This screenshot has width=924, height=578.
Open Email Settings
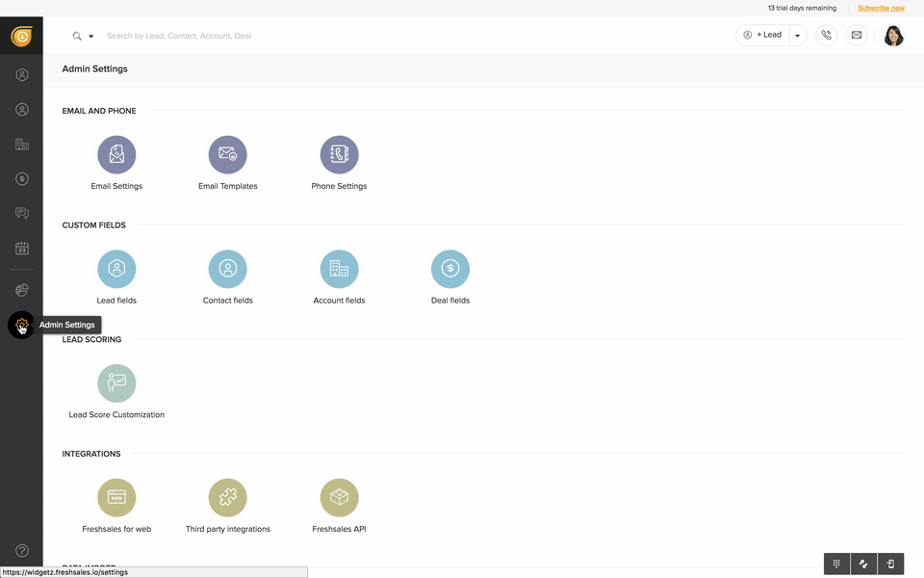coord(116,154)
